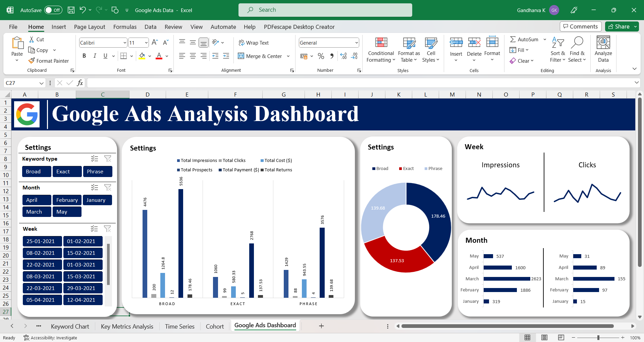Click the zoom slider handle
Viewport: 644px width, 342px height.
click(598, 338)
